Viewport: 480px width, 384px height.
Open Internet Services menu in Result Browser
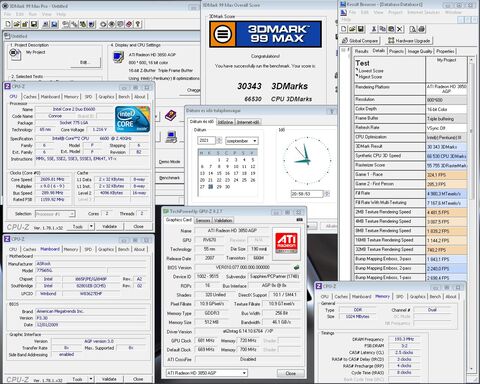[424, 12]
